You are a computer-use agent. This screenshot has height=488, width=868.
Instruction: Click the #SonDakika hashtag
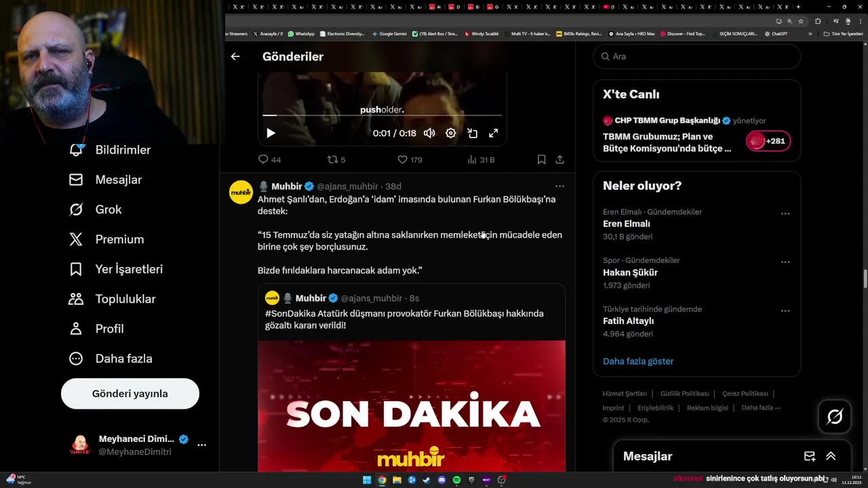click(291, 314)
